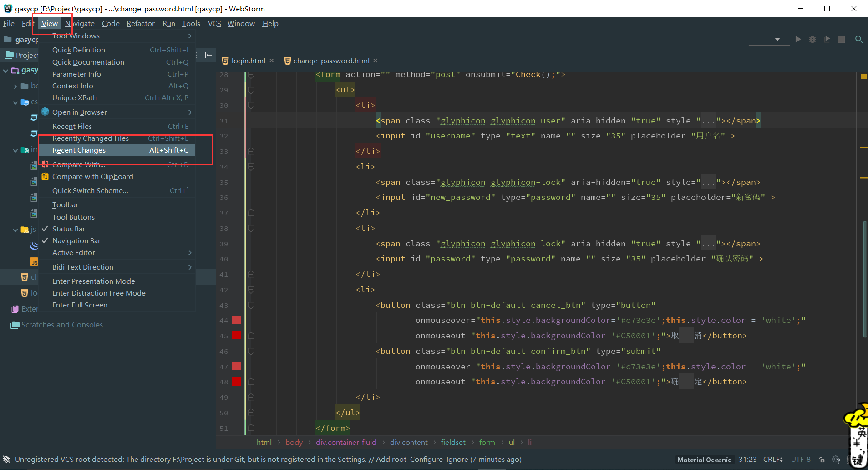Toggle fold marker at line 29
868x470 pixels.
click(251, 90)
